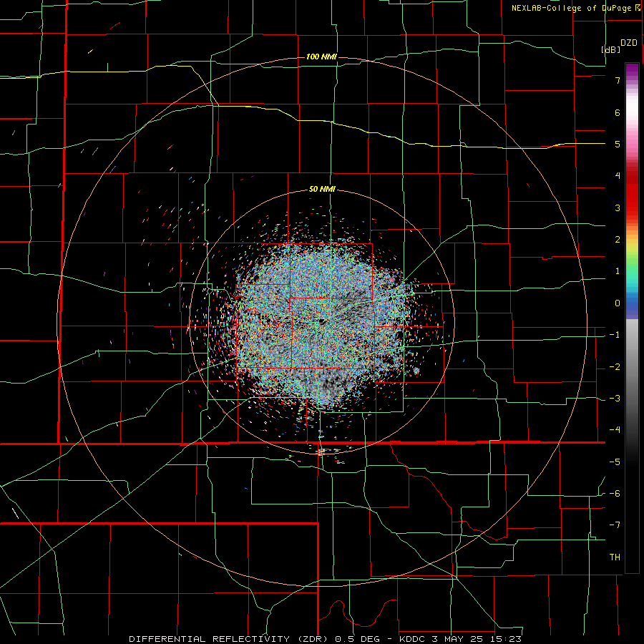Click the 3 value on color scale
The image size is (644, 644).
[618, 208]
